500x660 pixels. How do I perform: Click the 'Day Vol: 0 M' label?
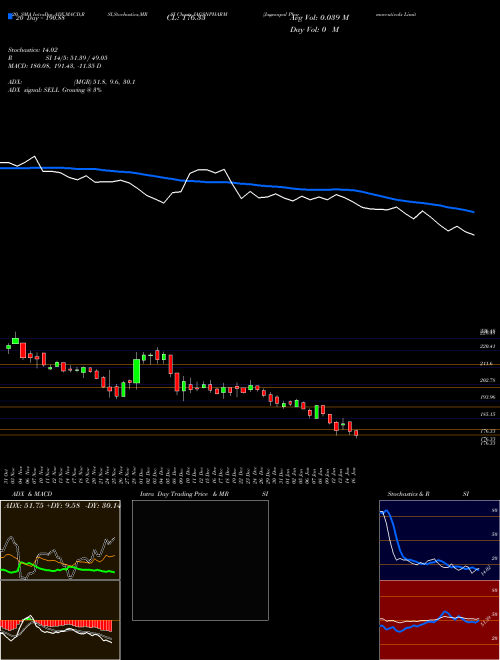(x=314, y=30)
